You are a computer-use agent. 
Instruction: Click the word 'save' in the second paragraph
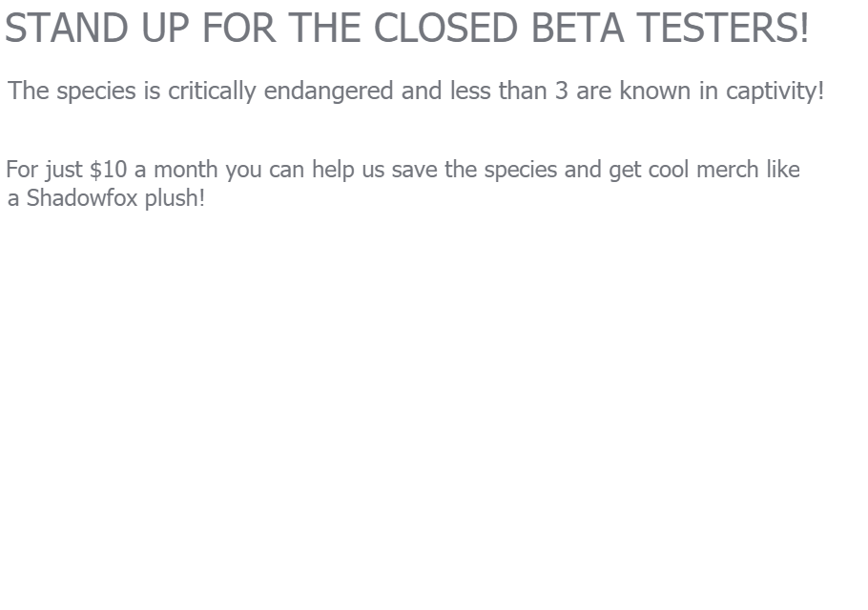[x=415, y=171]
